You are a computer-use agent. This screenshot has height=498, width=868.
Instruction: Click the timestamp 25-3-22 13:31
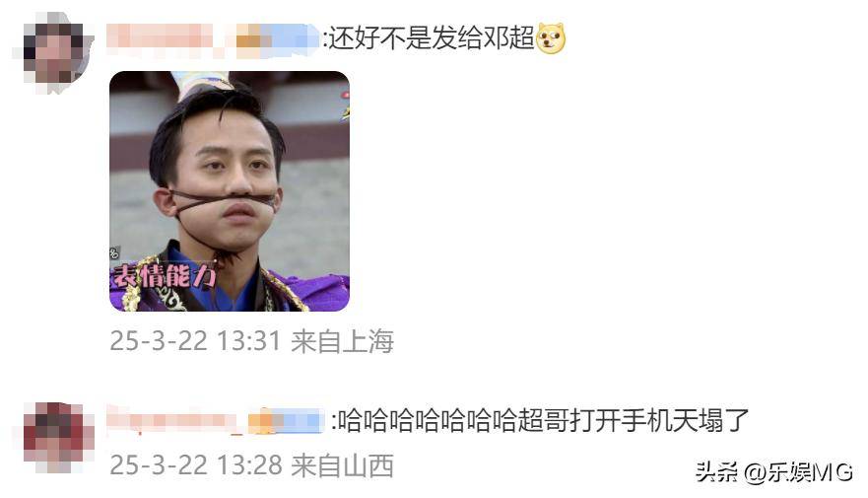tap(195, 340)
